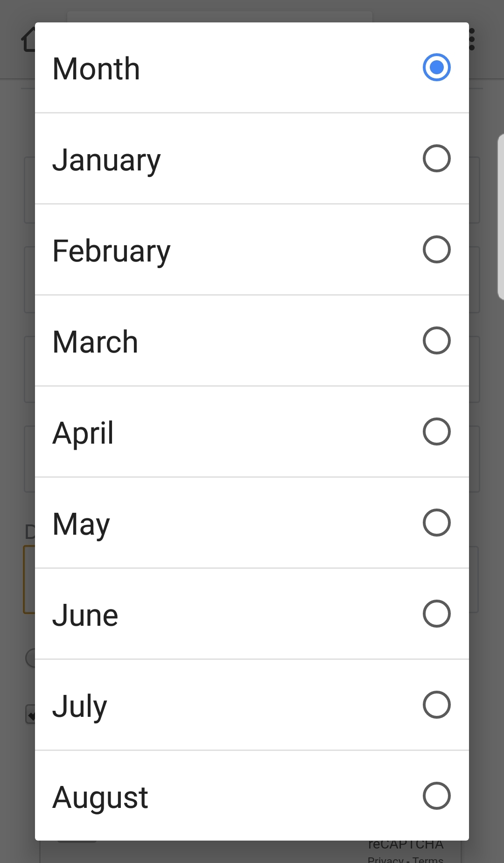This screenshot has height=863, width=504.
Task: Click the Terms link under reCAPTCHA
Action: (x=427, y=859)
